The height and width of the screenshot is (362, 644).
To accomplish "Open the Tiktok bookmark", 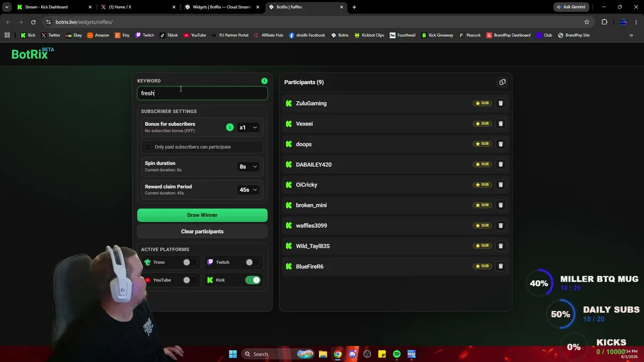I will point(169,35).
